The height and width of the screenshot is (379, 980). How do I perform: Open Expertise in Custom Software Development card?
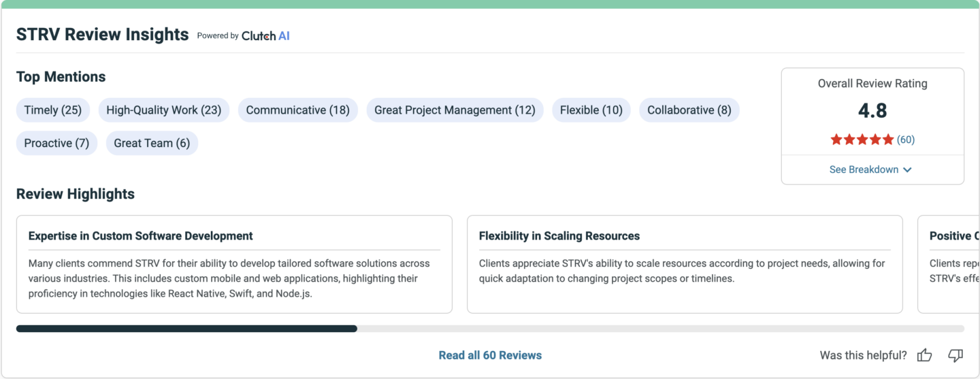pos(234,264)
